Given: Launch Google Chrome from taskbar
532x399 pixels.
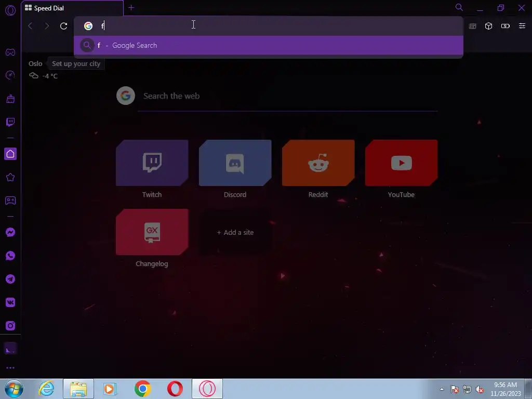Looking at the screenshot, I should coord(142,389).
